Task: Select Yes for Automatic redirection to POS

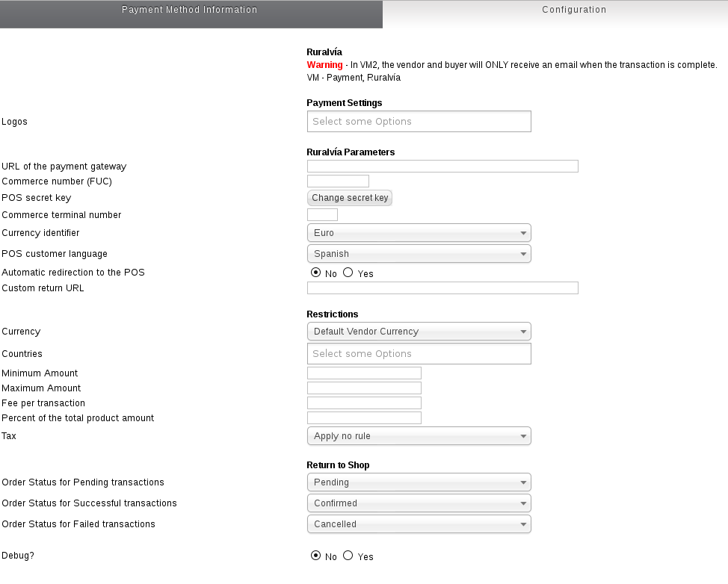Action: click(348, 273)
